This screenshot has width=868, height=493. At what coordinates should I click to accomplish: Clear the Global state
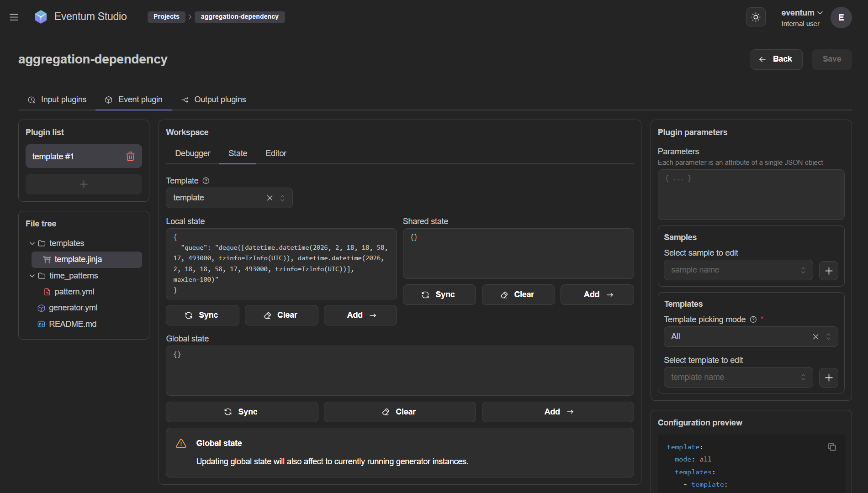point(399,412)
